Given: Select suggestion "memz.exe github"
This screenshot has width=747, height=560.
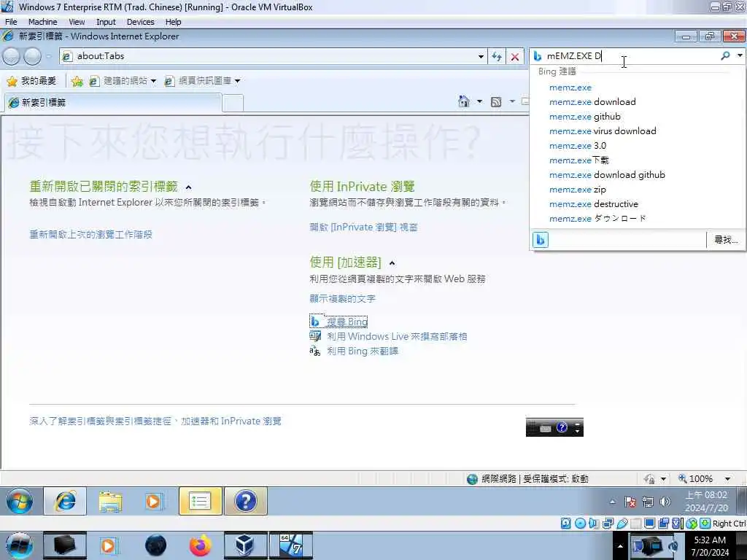Looking at the screenshot, I should click(x=584, y=117).
